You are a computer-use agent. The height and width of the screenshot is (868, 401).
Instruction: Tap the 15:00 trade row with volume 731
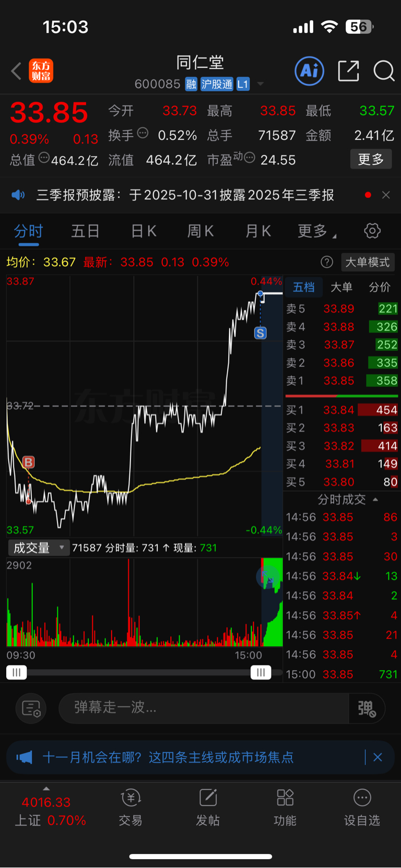(341, 674)
